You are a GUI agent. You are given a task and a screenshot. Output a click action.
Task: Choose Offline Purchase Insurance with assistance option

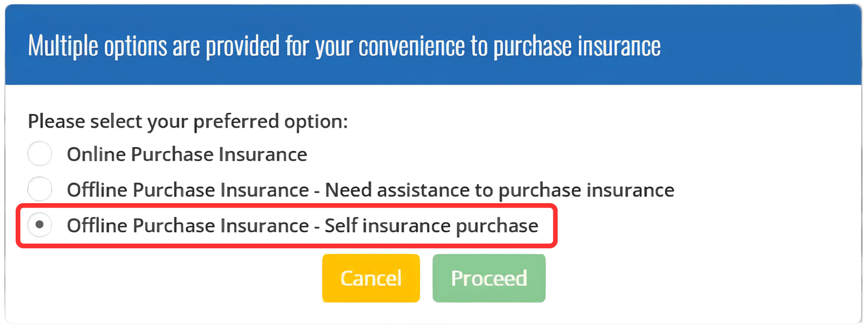pos(39,189)
